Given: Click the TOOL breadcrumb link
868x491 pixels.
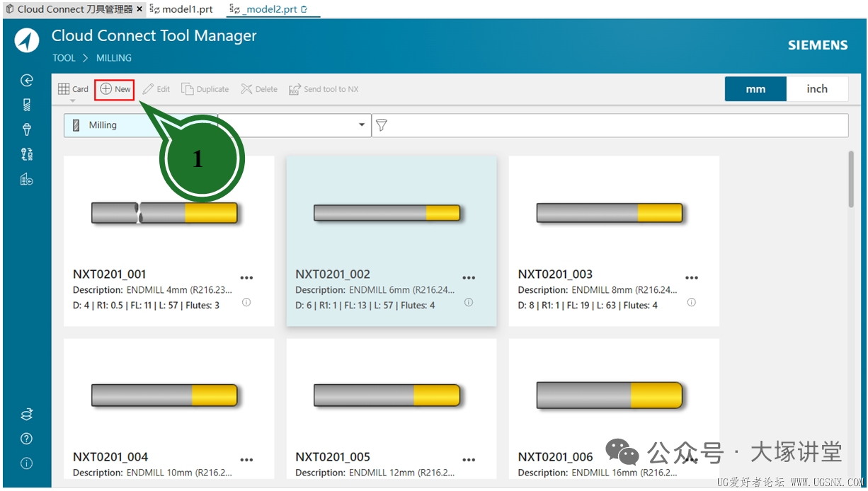Looking at the screenshot, I should pyautogui.click(x=64, y=58).
